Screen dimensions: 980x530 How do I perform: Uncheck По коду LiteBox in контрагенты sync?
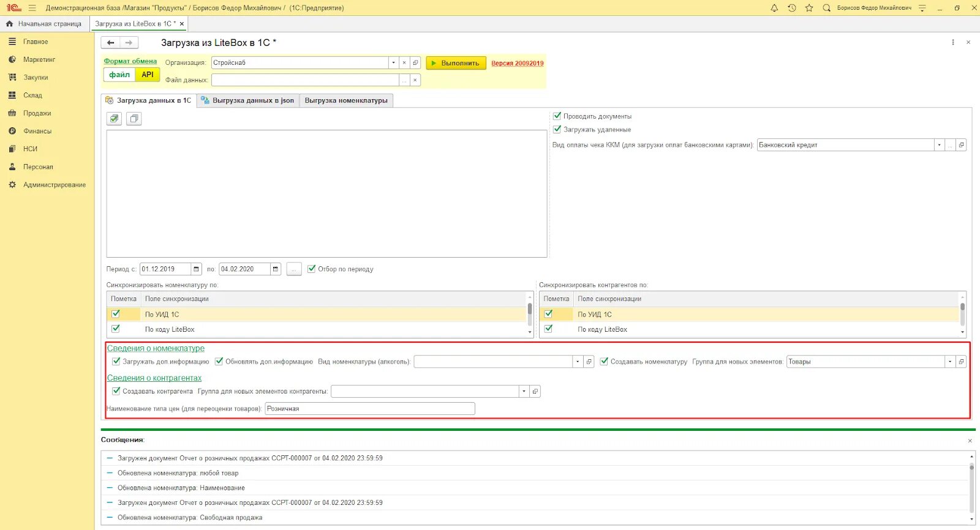click(548, 329)
